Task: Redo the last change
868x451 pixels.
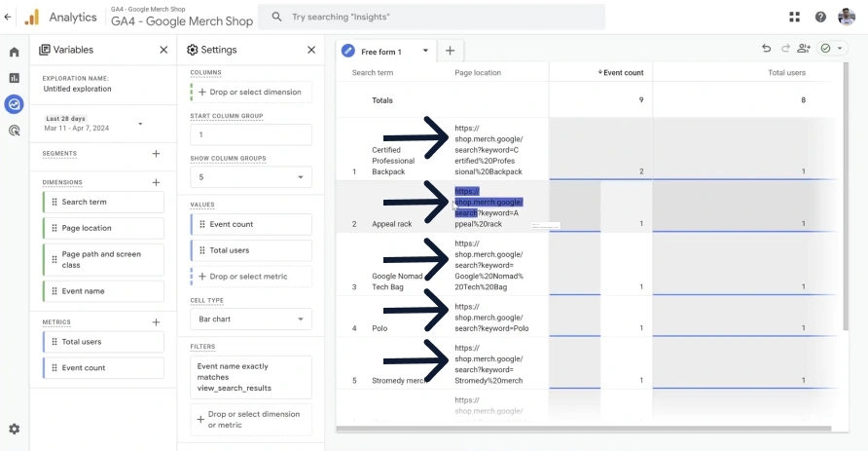Action: 785,48
